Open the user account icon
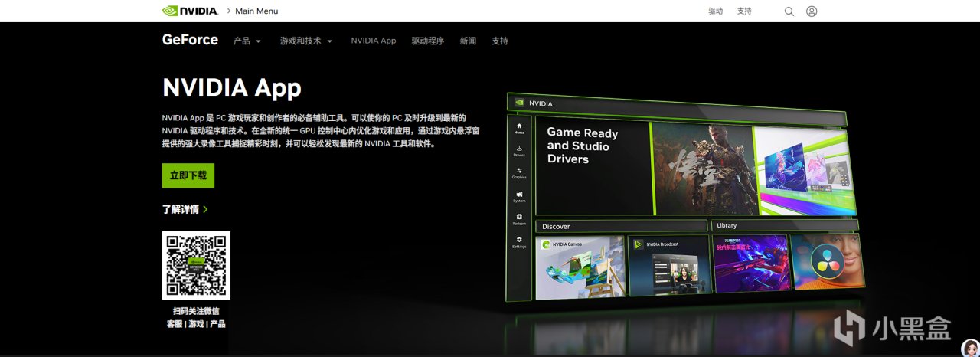Screen dimensions: 980x357 tap(812, 11)
